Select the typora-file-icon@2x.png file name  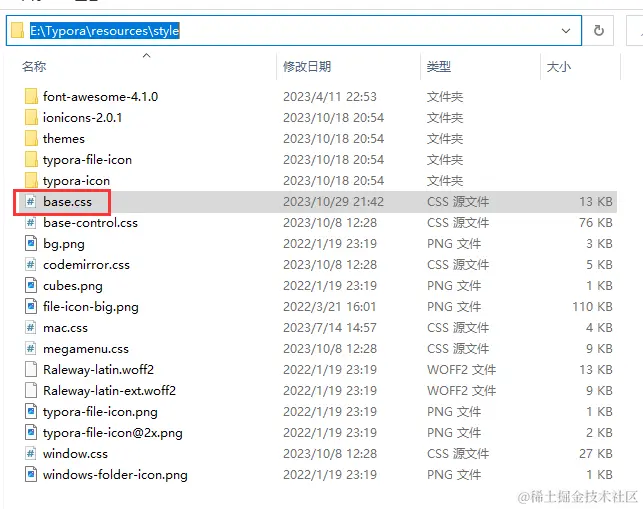pyautogui.click(x=113, y=433)
